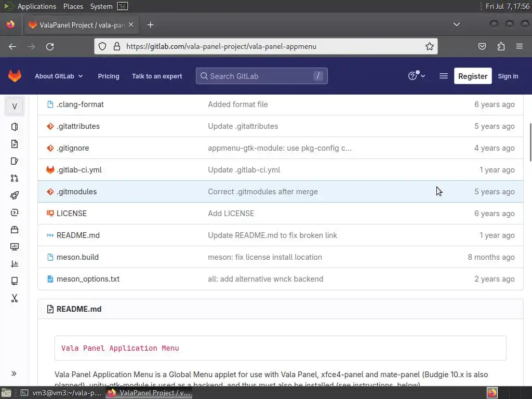Close the ValaPanel Project tab

tap(131, 25)
